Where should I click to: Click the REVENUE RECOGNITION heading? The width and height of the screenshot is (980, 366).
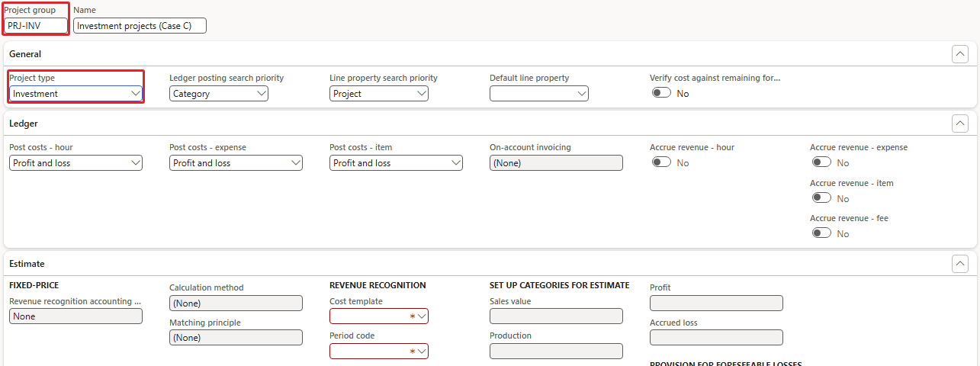(x=378, y=285)
